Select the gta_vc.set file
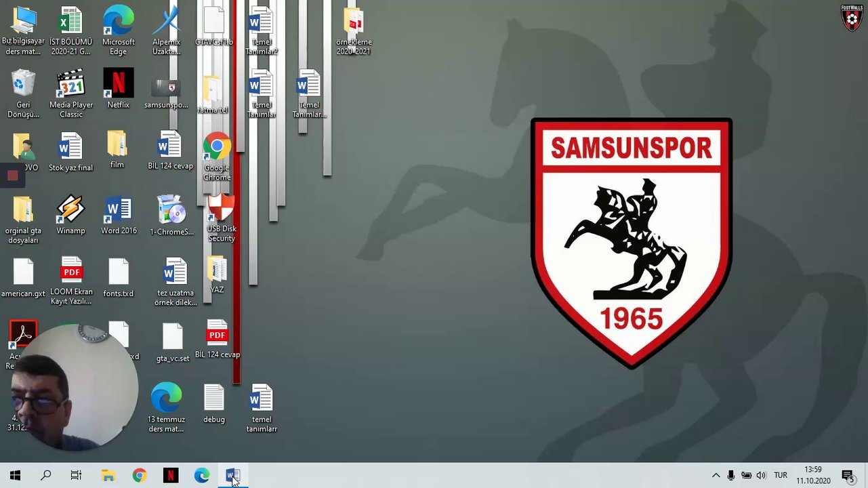 [x=173, y=343]
